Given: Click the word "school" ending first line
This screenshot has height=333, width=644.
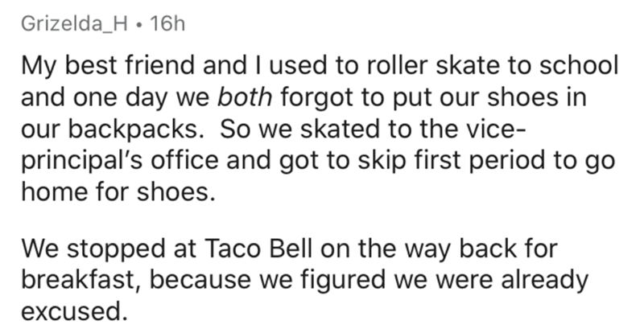Looking at the screenshot, I should pos(579,66).
